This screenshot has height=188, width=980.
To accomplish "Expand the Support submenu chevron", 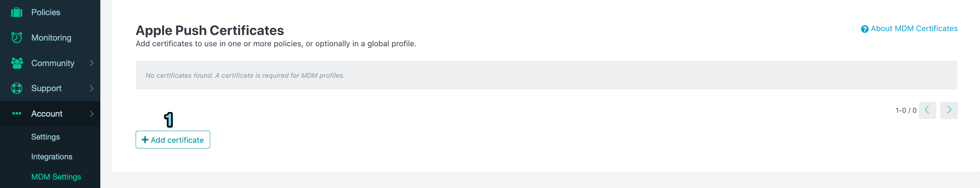I will (x=91, y=88).
